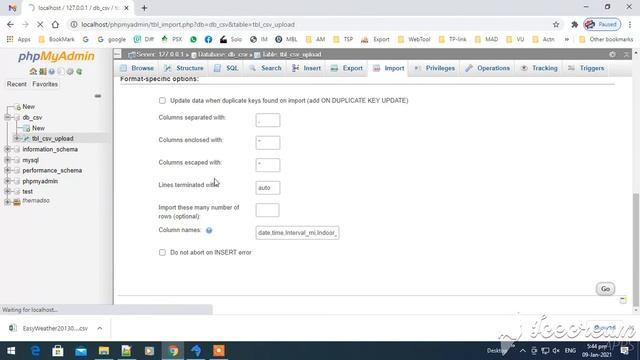Click the Column names help icon
Viewport: 640px width, 360px height.
pyautogui.click(x=209, y=231)
